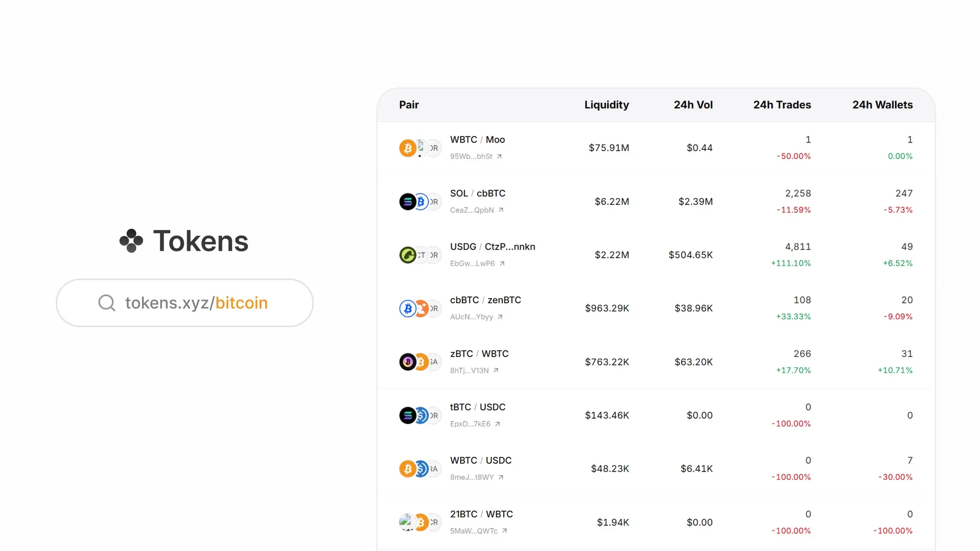Open external link arrow beside AUcN...Ybyy
This screenshot has height=551, width=980.
(500, 317)
